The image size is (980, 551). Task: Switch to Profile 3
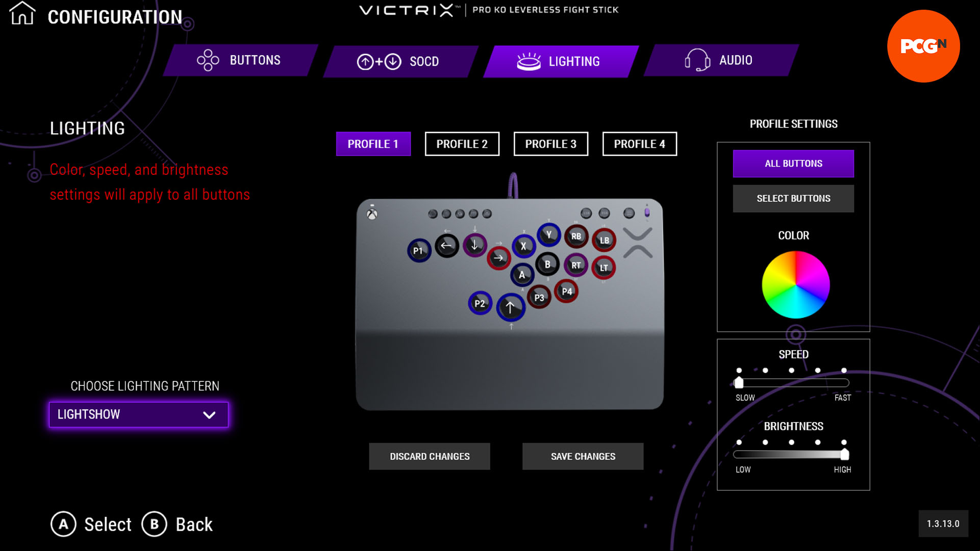(x=551, y=144)
